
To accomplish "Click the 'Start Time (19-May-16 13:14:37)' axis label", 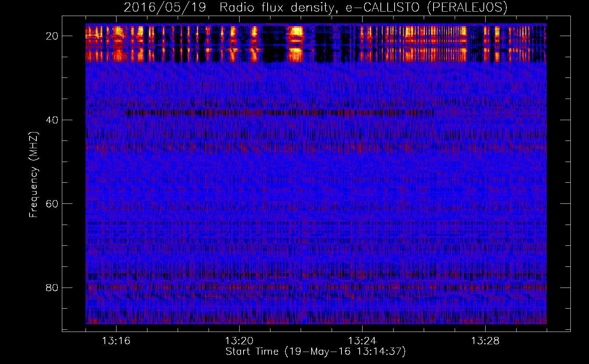I will coord(316,352).
